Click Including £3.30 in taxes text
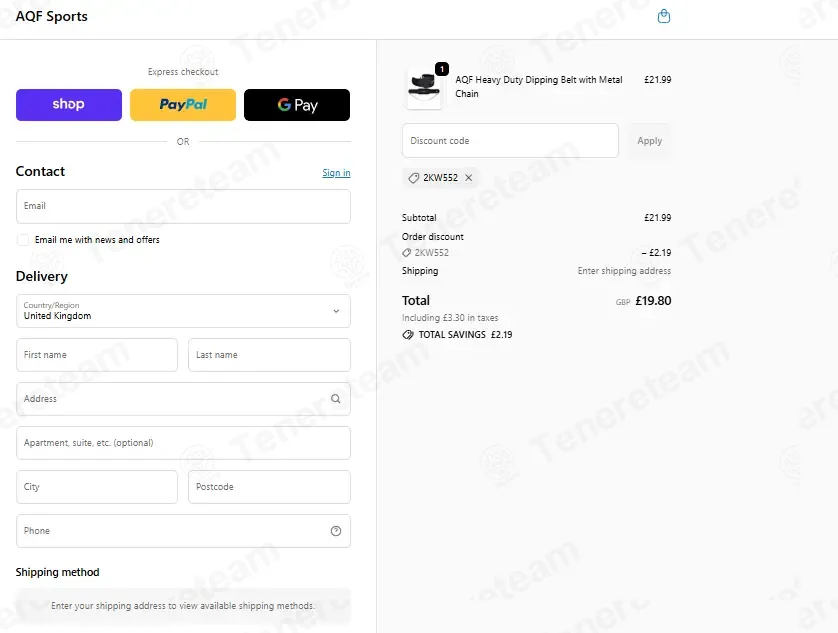Viewport: 838px width, 633px height. click(450, 318)
